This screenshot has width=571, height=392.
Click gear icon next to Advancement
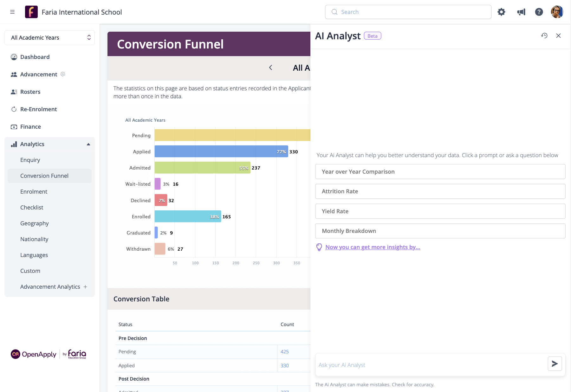[x=63, y=74]
